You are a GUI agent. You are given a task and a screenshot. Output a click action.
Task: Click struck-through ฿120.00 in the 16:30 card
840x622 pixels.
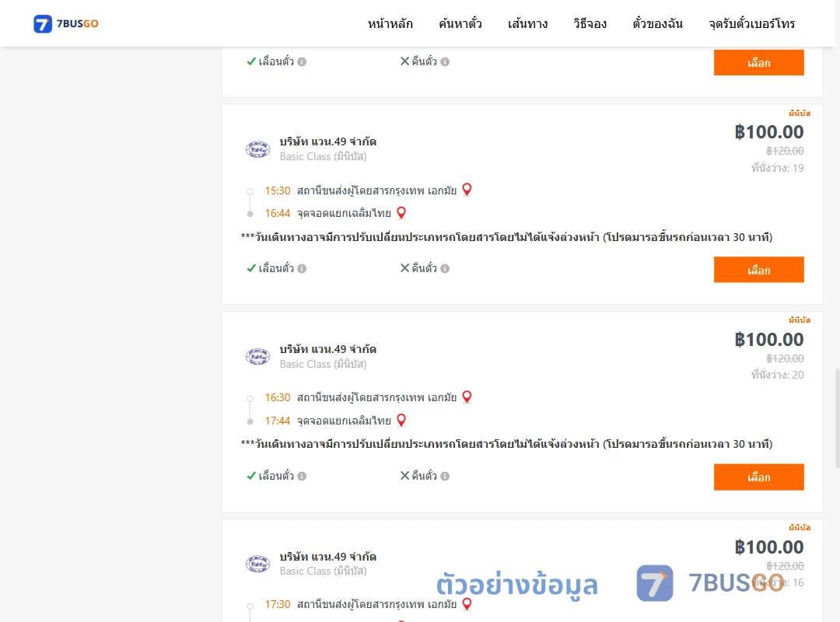[785, 358]
